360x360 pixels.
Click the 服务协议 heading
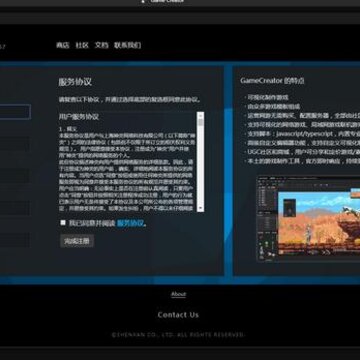(75, 82)
